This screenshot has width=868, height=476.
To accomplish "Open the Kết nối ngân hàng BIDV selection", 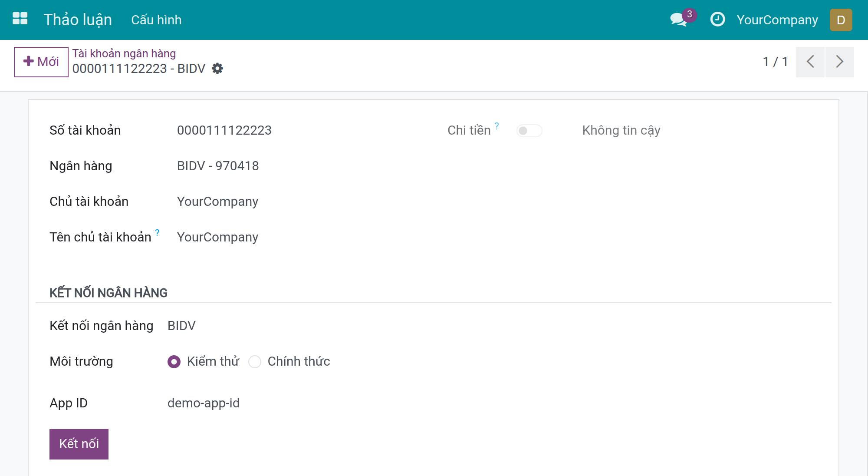I will point(181,326).
